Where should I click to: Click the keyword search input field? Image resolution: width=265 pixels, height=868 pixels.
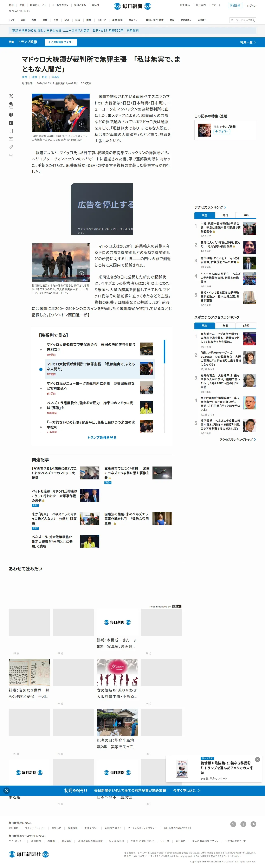coord(240,20)
